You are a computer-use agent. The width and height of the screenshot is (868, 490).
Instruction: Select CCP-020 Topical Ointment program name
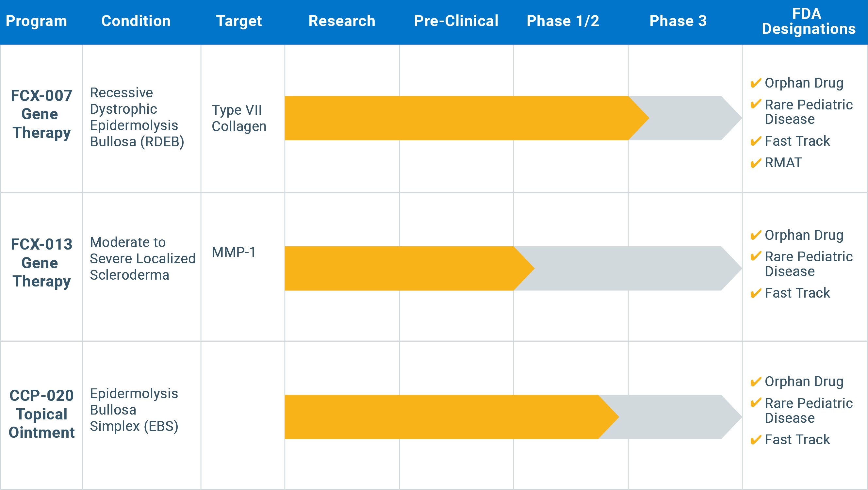point(41,414)
